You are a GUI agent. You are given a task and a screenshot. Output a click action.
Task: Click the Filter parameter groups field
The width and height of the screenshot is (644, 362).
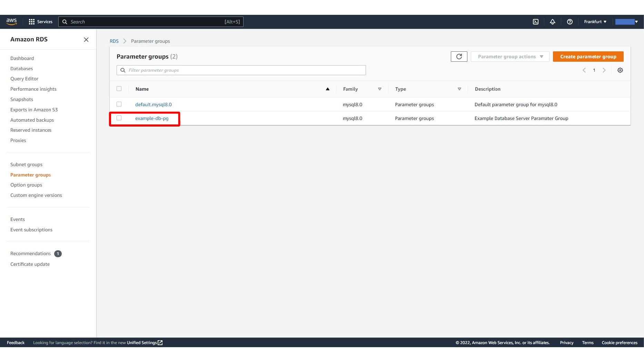coord(241,70)
